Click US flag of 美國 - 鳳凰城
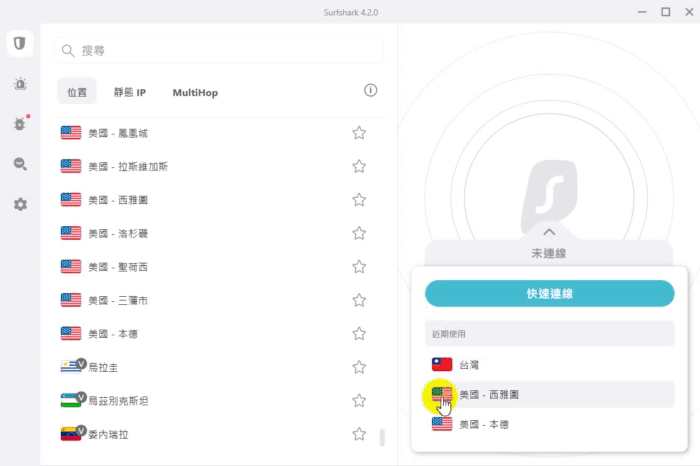This screenshot has height=466, width=700. click(71, 133)
